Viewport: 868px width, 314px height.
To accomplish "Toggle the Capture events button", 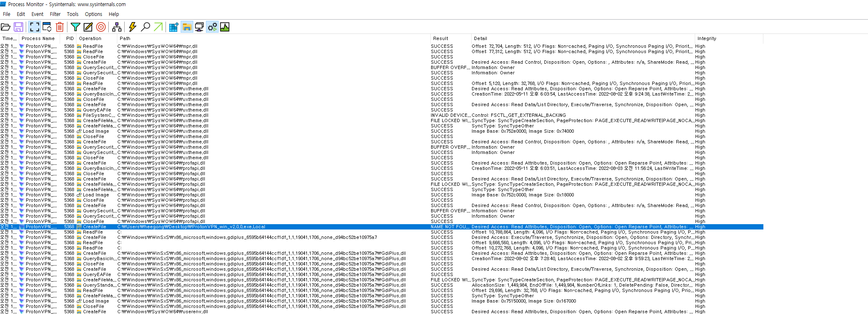I will [35, 27].
